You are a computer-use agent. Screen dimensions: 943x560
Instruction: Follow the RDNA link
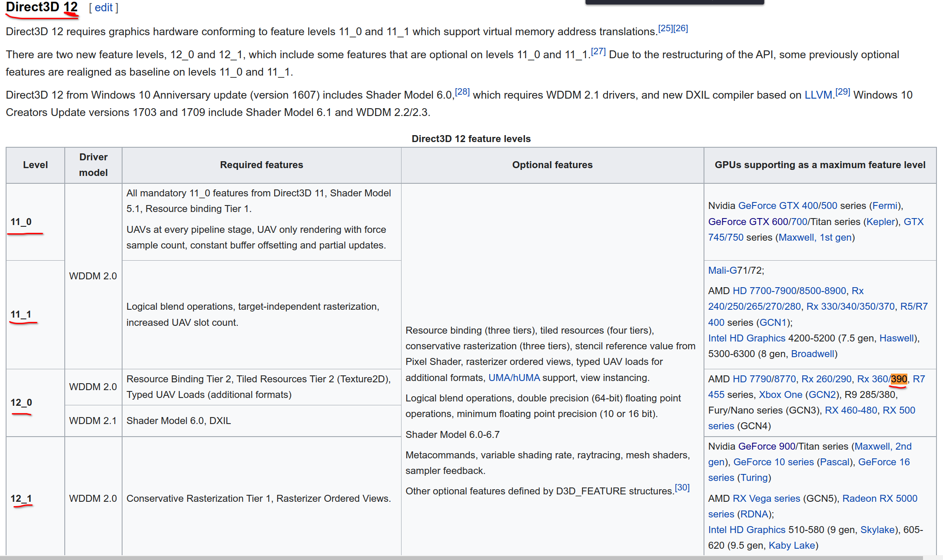pos(754,514)
